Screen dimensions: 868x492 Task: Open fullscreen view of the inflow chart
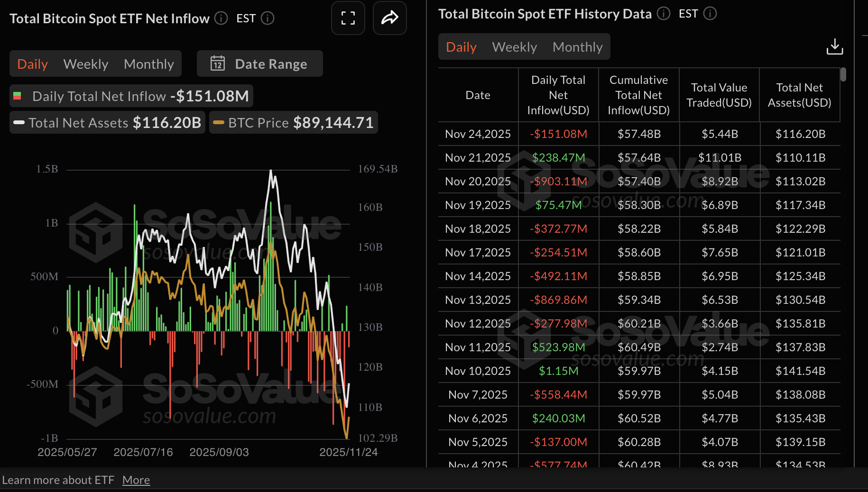(348, 18)
